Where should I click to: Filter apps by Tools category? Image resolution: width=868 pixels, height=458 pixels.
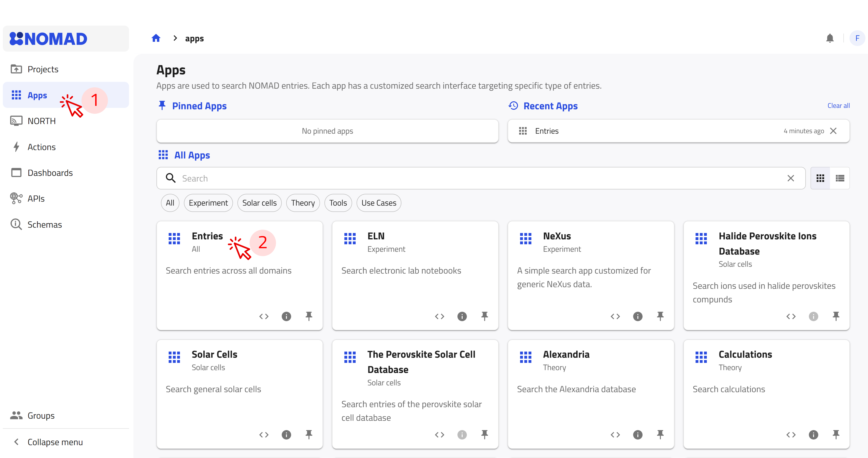(338, 203)
